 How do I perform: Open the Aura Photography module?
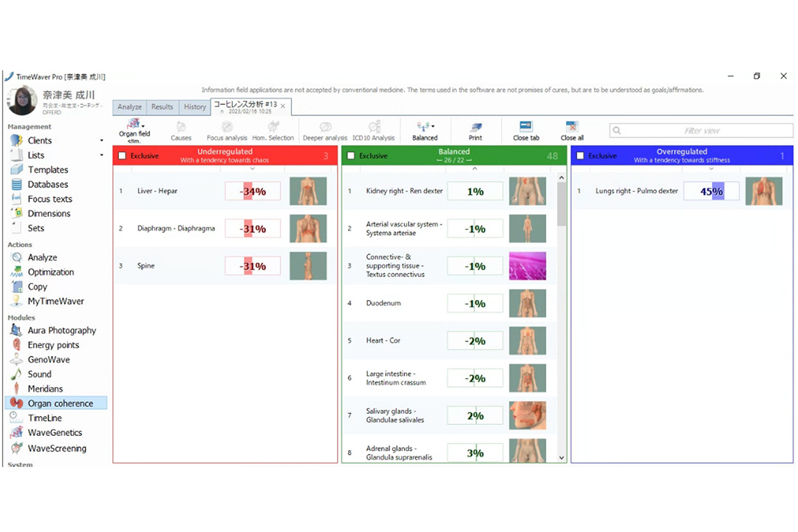point(62,330)
